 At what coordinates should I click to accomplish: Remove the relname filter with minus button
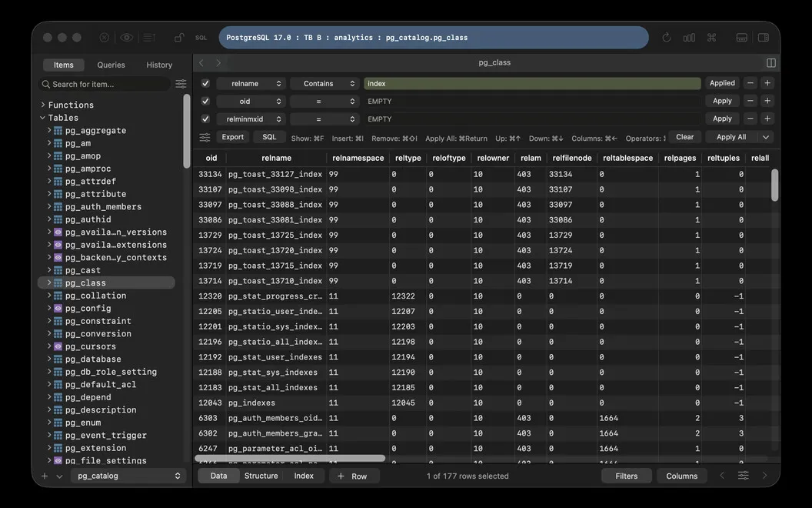(x=750, y=83)
